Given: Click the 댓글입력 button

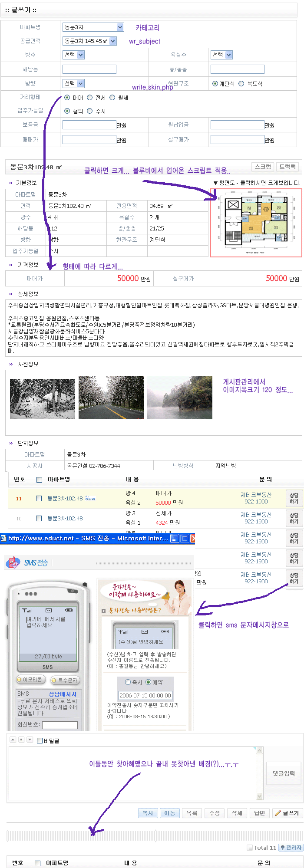Looking at the screenshot, I should pyautogui.click(x=284, y=773).
